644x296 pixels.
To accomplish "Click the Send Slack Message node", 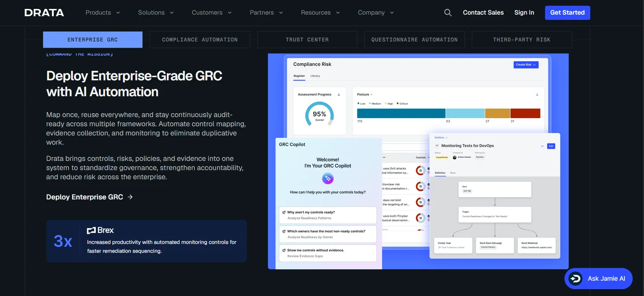I will click(495, 245).
